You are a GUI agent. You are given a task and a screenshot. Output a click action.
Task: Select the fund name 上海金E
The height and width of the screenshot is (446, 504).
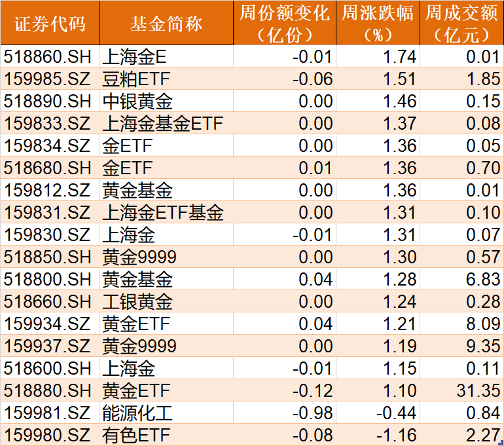(134, 56)
